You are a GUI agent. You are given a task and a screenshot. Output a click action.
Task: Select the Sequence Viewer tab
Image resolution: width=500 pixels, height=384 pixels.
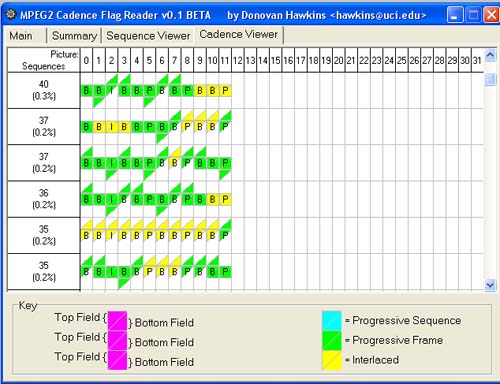[x=148, y=35]
